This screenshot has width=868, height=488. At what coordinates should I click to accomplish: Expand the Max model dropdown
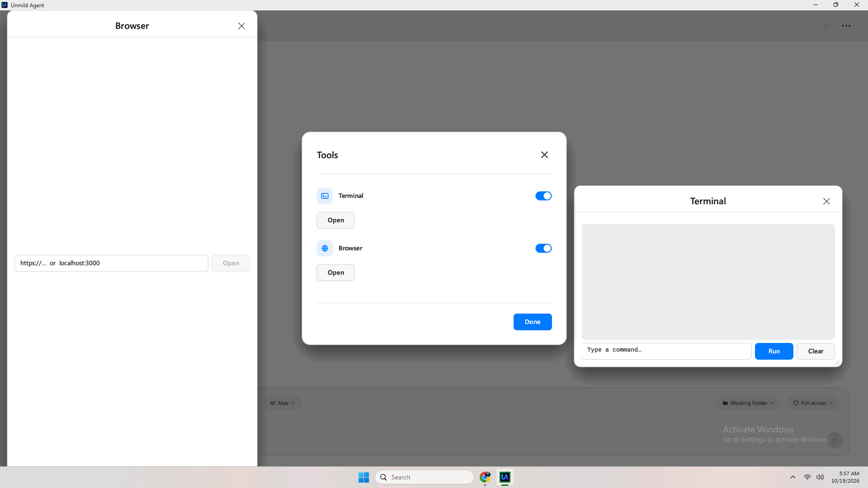[x=283, y=403]
